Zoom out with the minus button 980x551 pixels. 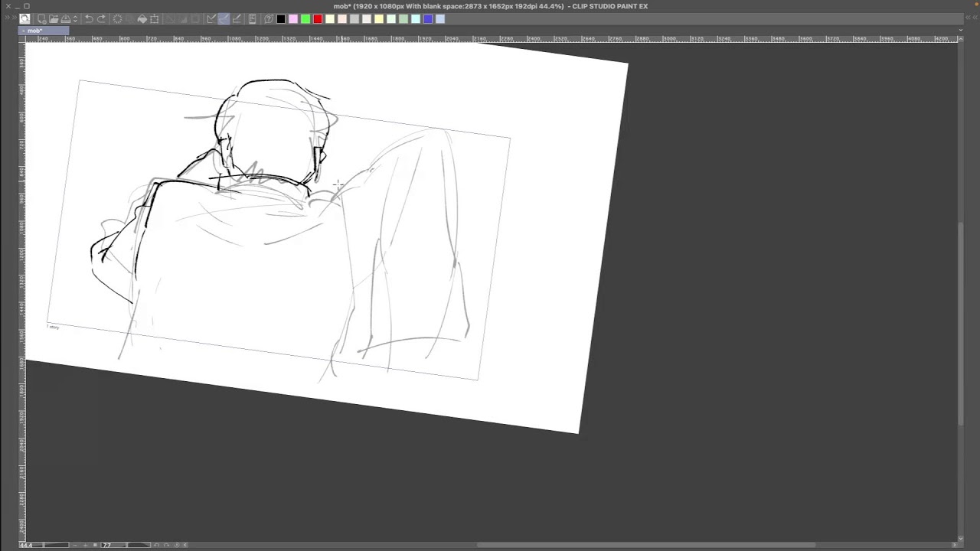[75, 545]
